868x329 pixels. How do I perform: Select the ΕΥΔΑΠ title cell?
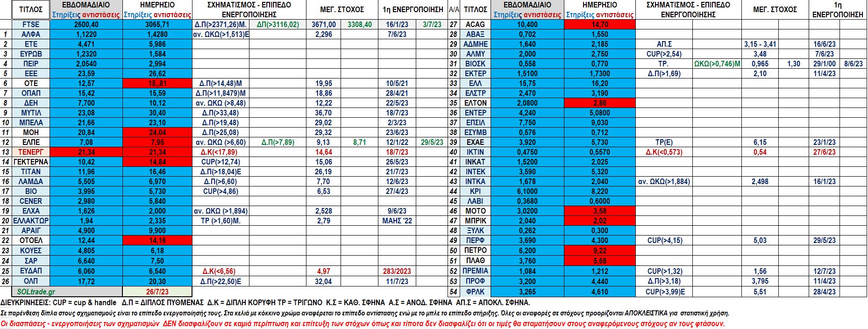31,271
